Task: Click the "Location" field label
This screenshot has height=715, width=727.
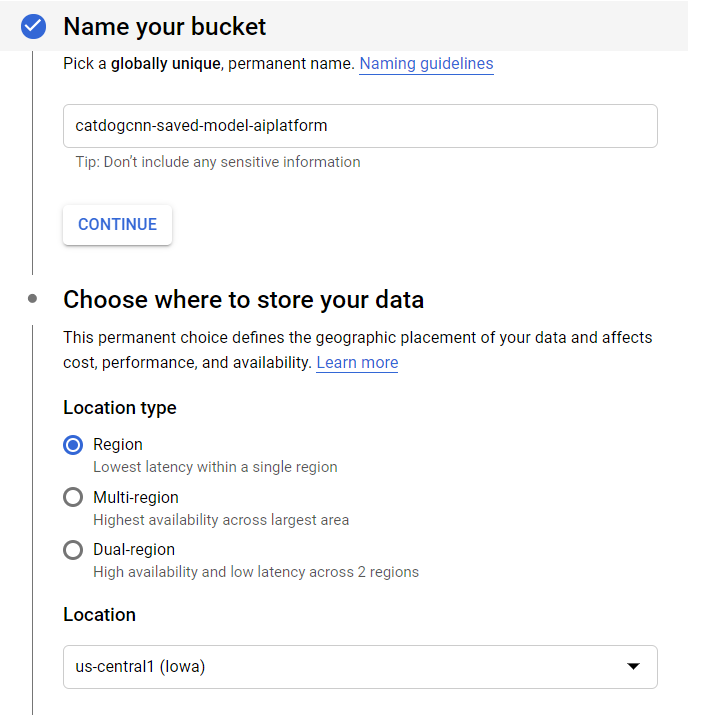Action: tap(99, 615)
